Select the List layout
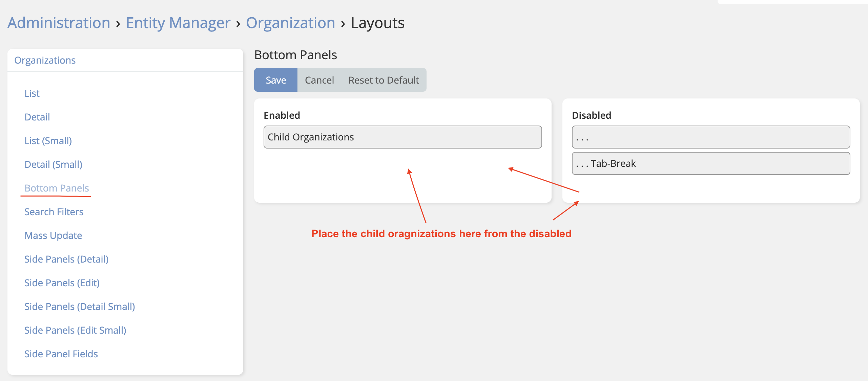 pyautogui.click(x=32, y=93)
